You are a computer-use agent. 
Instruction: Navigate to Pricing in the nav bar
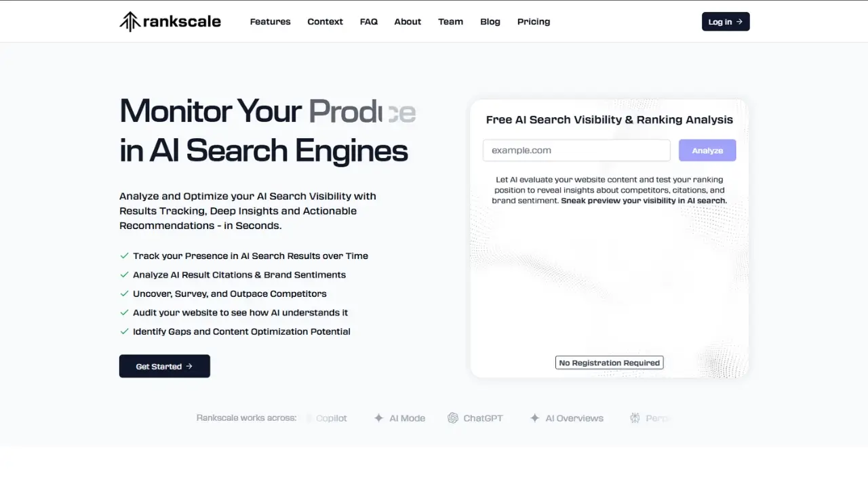pos(533,21)
